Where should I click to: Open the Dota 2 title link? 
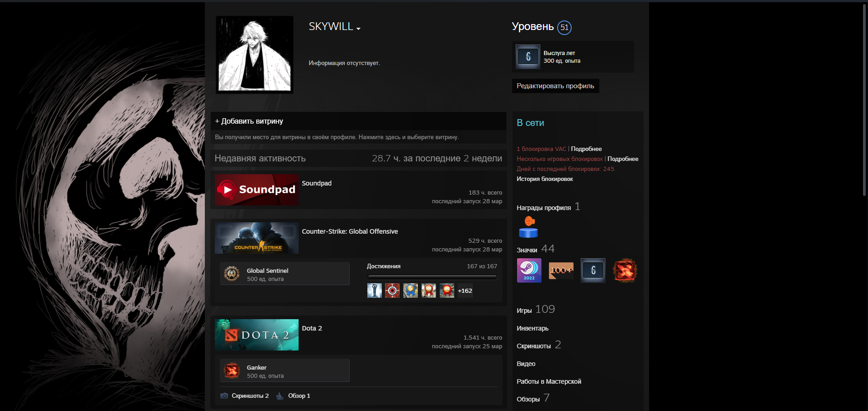(312, 328)
